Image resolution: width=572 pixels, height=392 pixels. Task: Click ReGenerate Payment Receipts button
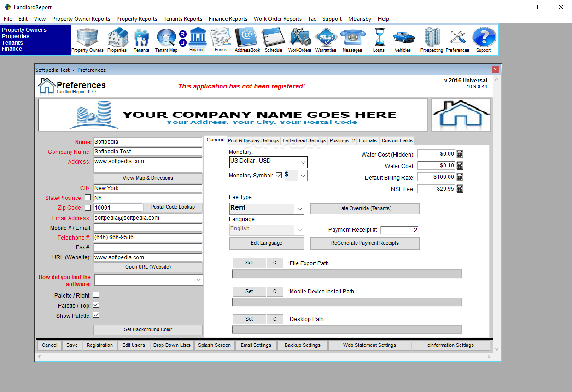pos(365,243)
